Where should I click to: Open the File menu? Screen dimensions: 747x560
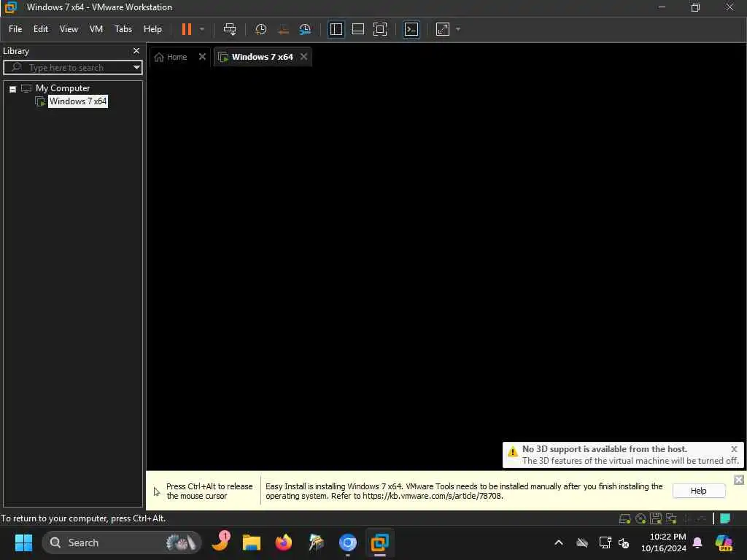[15, 29]
